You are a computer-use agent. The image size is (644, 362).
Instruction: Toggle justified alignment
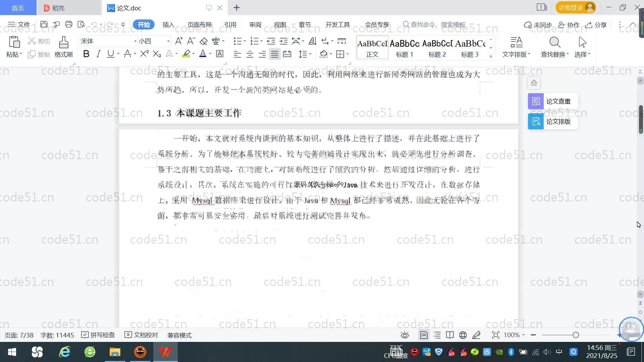tap(275, 54)
